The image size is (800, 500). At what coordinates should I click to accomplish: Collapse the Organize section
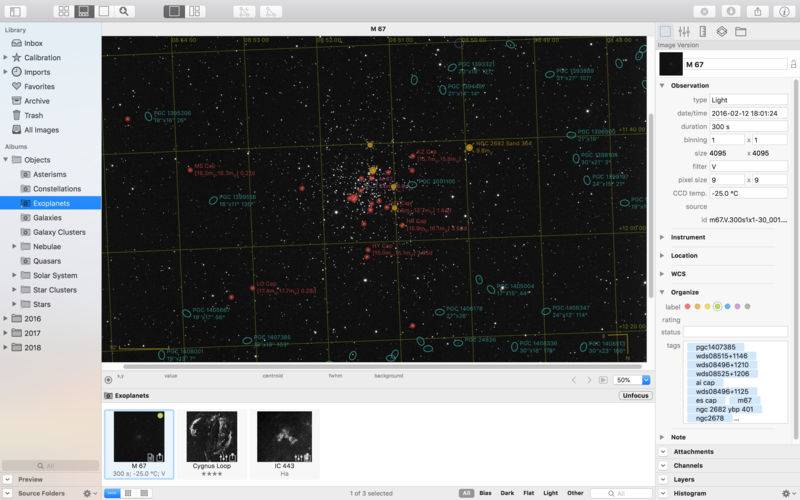(662, 292)
